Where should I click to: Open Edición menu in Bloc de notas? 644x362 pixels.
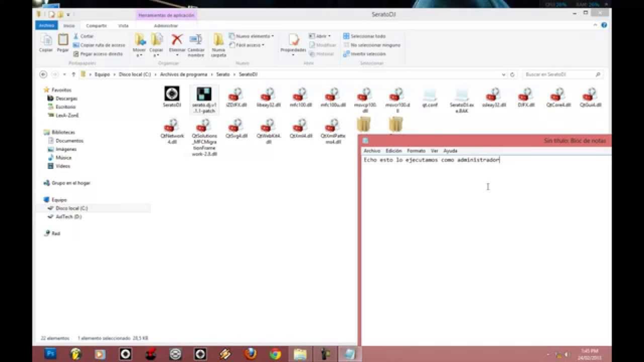(393, 151)
